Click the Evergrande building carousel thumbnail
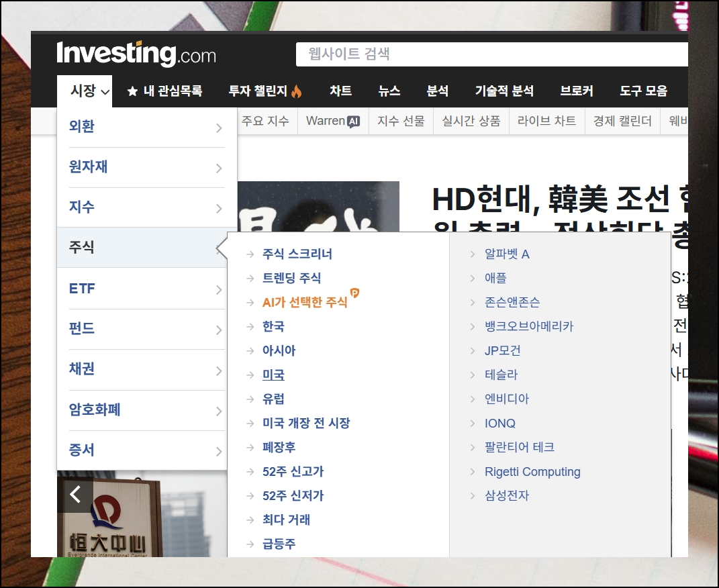Viewport: 719px width, 588px height. (142, 513)
